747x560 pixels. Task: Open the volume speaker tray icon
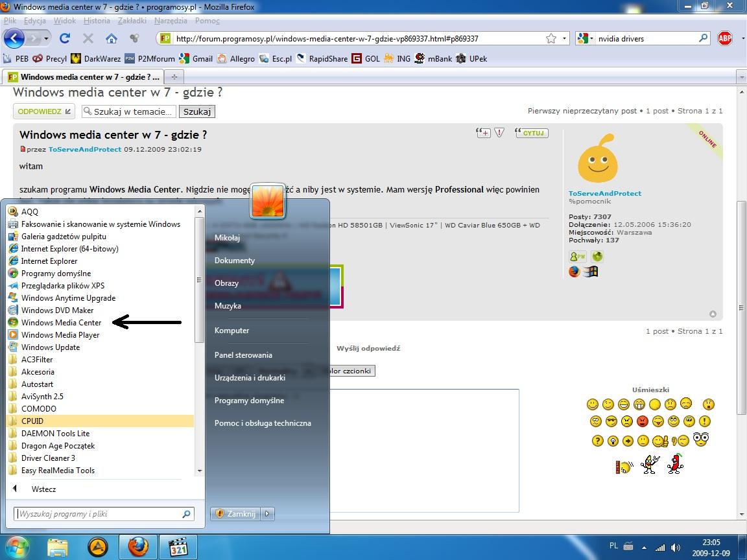click(676, 548)
